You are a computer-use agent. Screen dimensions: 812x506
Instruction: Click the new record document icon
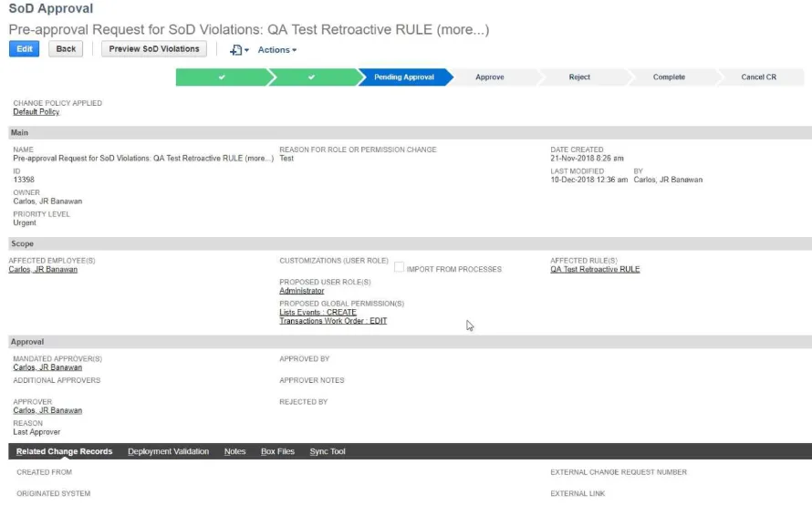(237, 50)
